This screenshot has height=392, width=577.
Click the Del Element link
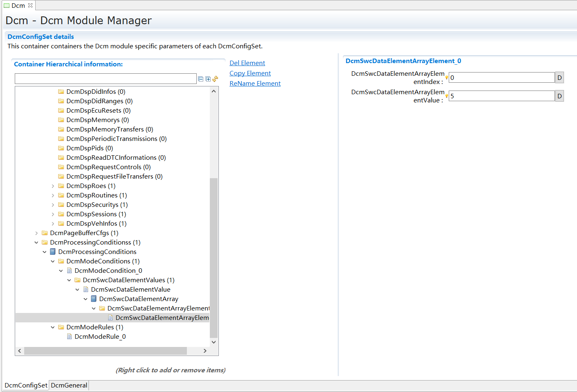point(247,63)
